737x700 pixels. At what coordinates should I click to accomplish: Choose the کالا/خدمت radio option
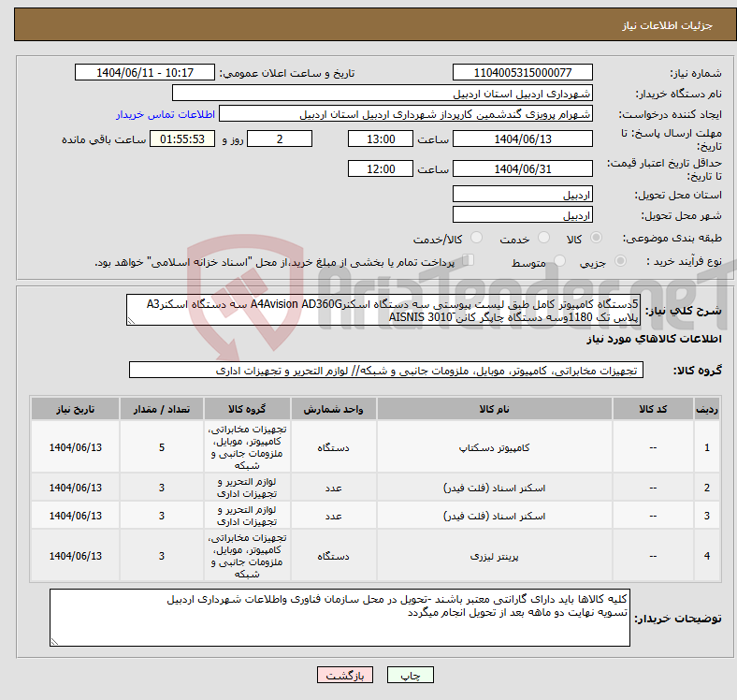pyautogui.click(x=476, y=240)
